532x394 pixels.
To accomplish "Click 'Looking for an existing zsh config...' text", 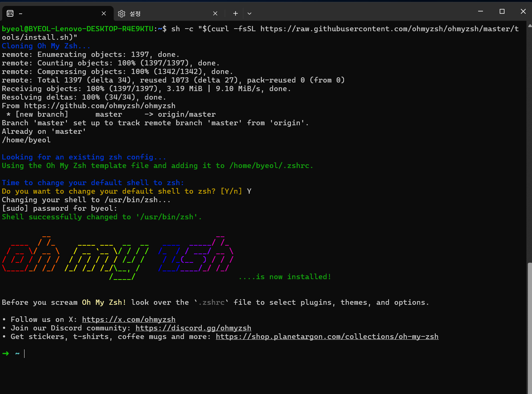I will (x=84, y=157).
